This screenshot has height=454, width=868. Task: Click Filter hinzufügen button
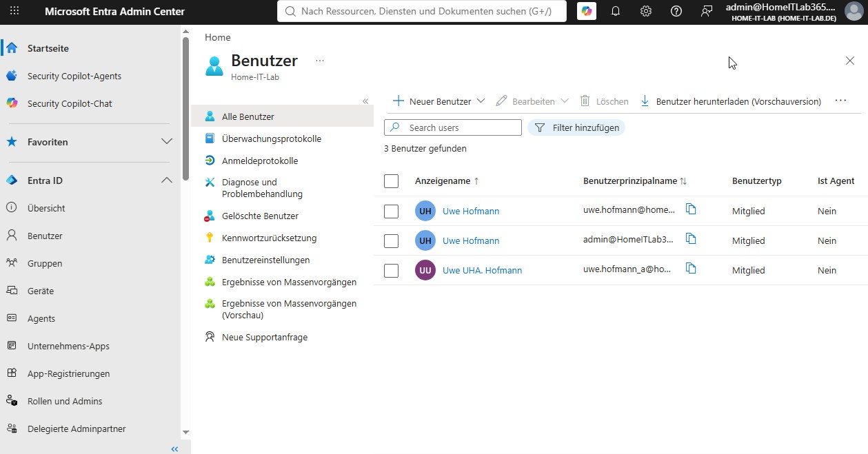[x=576, y=127]
